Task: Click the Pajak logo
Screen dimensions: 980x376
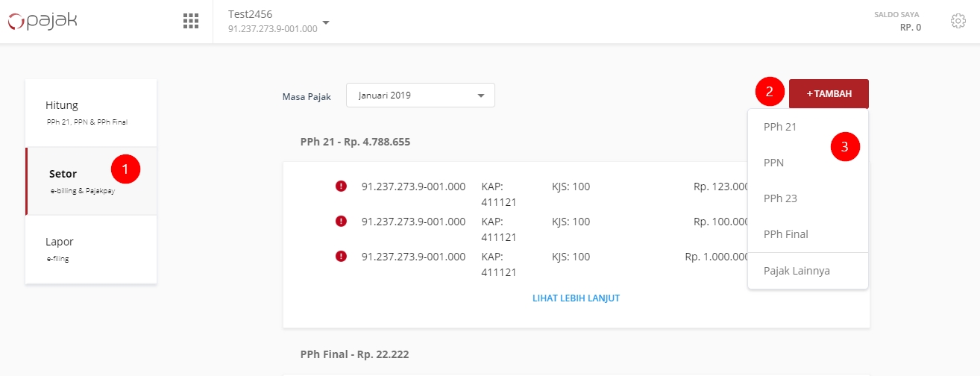Action: (x=43, y=22)
